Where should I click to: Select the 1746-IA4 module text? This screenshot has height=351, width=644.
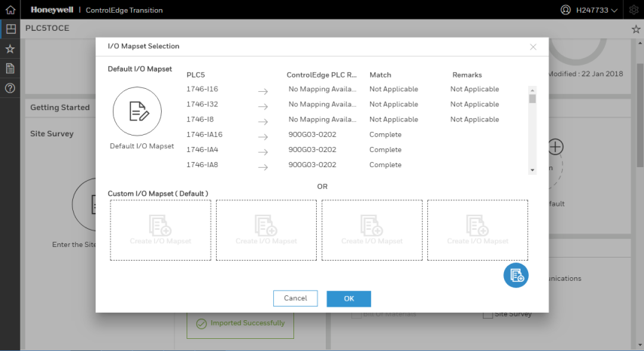point(202,150)
